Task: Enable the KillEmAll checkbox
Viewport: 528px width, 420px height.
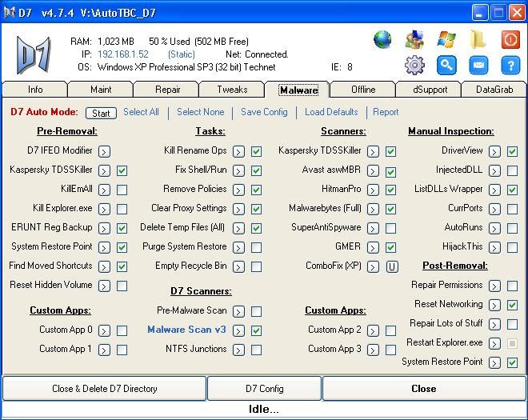Action: click(x=122, y=190)
